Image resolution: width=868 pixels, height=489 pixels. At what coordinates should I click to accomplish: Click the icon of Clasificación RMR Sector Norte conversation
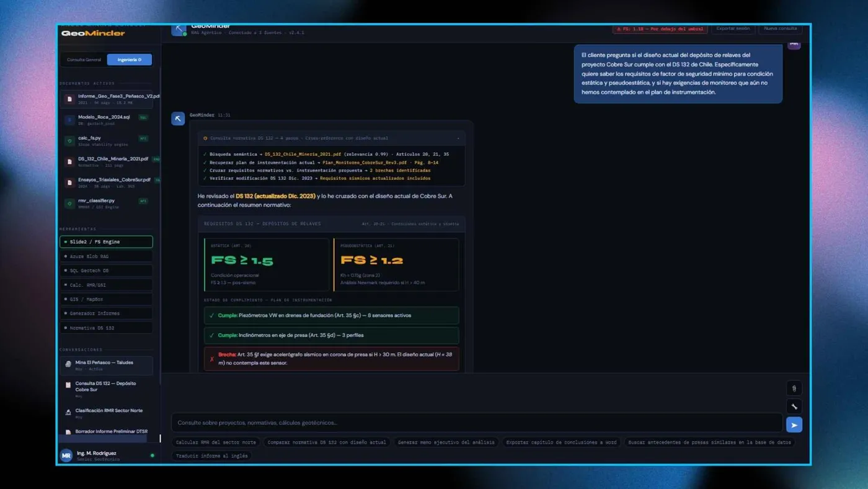tap(68, 412)
